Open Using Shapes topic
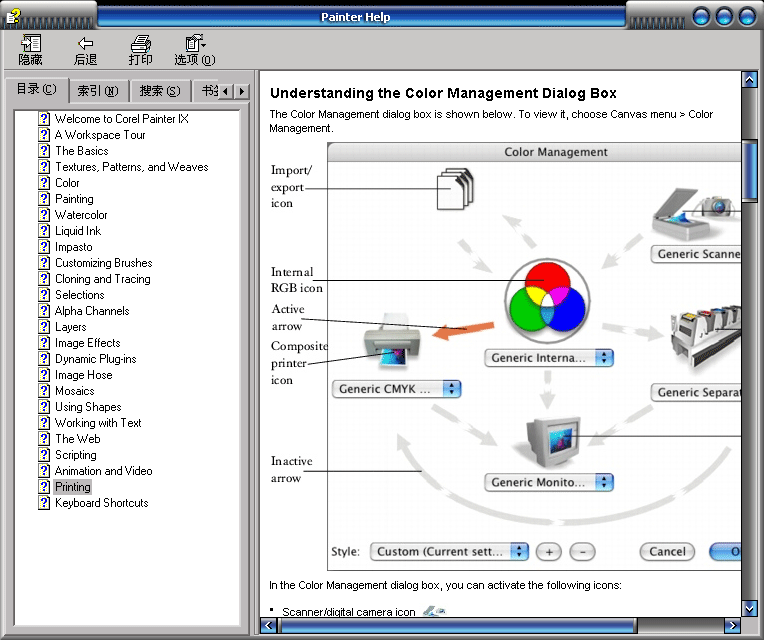764x640 pixels. tap(88, 407)
